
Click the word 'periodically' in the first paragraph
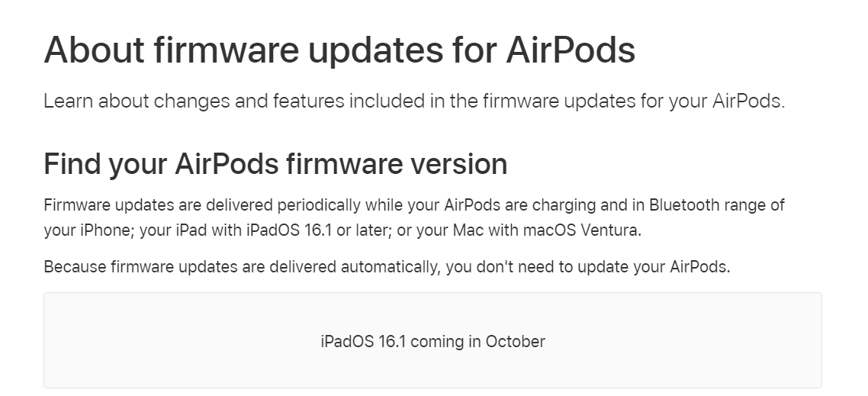tap(319, 205)
